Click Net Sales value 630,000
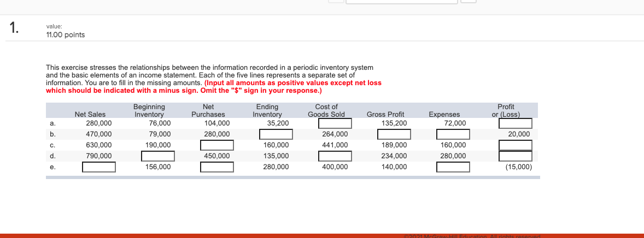This screenshot has height=238, width=644. pos(98,145)
